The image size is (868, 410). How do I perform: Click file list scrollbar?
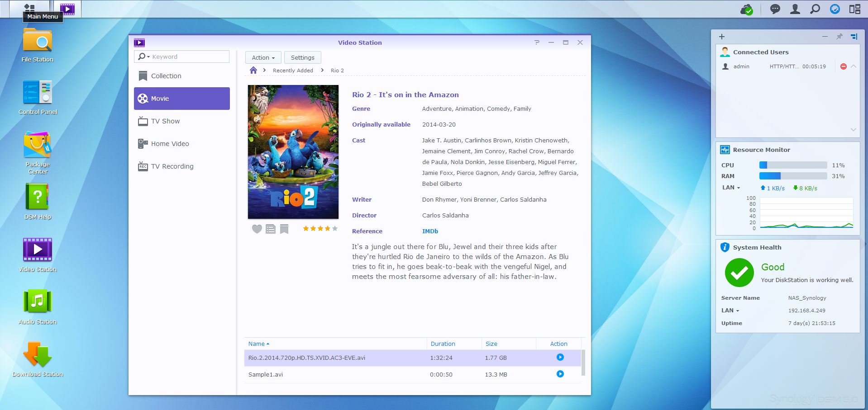coord(583,363)
